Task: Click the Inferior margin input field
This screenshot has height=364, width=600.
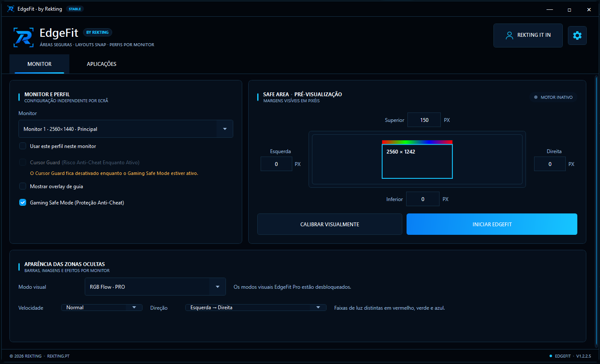Action: (x=423, y=199)
